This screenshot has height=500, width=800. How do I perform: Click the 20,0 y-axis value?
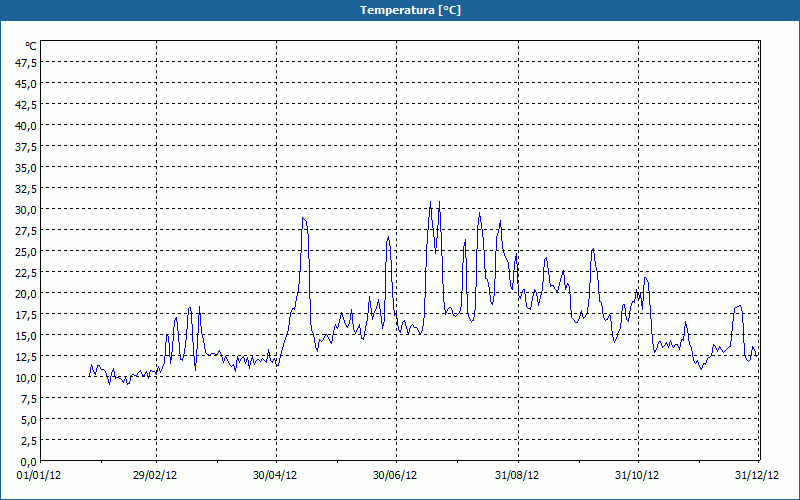tap(26, 294)
